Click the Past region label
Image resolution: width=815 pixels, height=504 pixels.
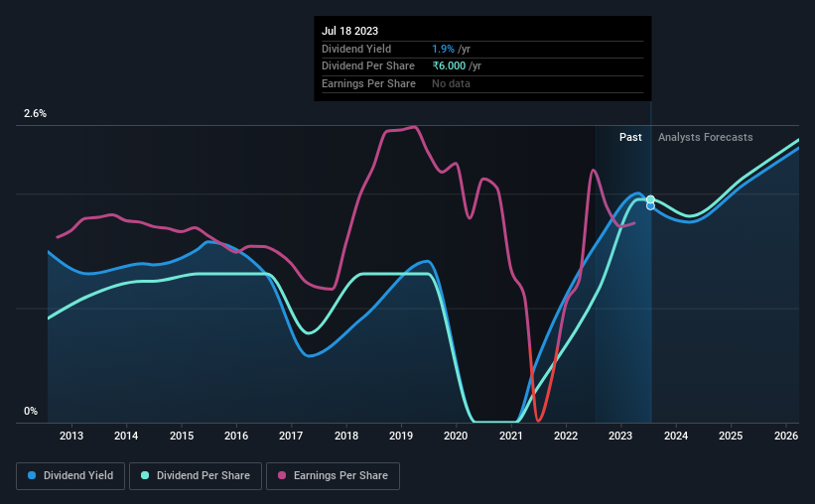[630, 137]
